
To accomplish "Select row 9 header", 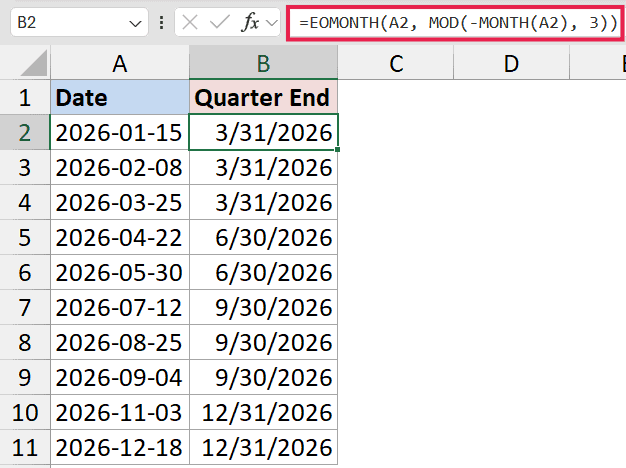I will coord(25,377).
